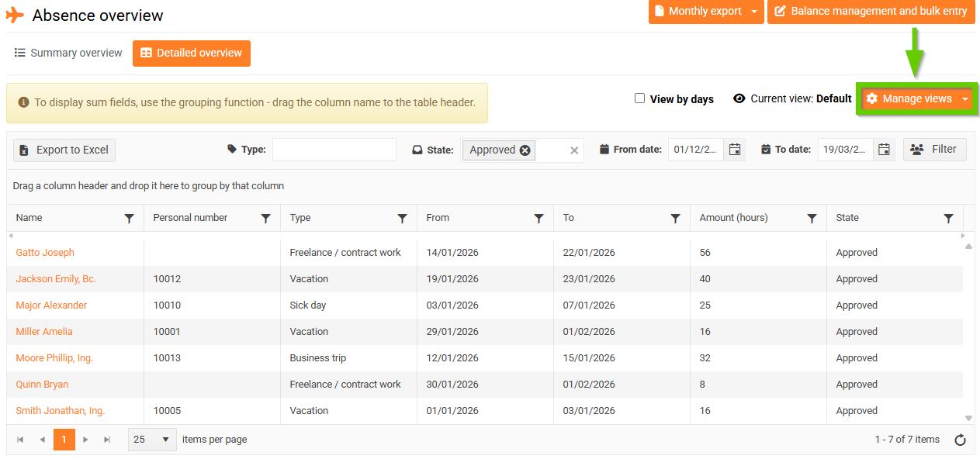Click into the Type filter input field
The image size is (980, 459).
(x=334, y=150)
